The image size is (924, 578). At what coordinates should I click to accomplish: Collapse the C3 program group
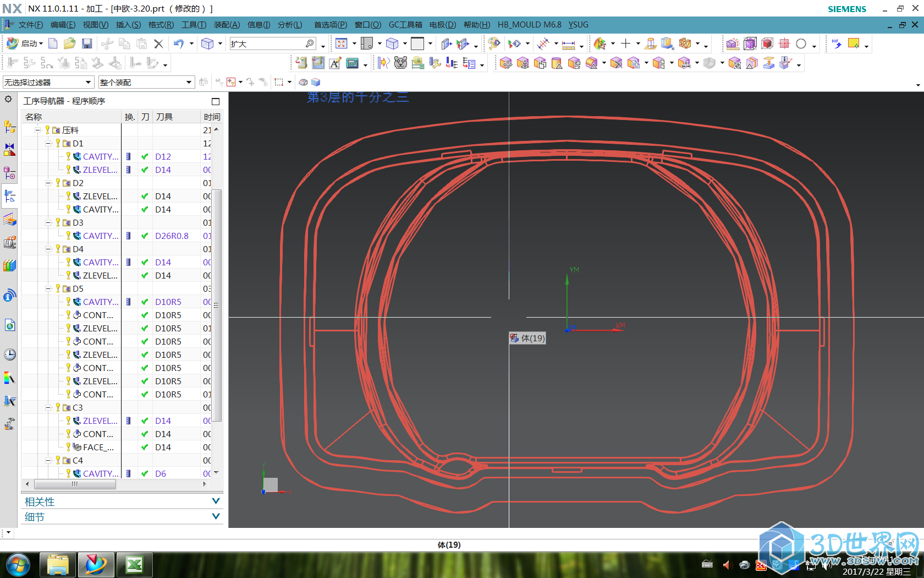point(48,407)
